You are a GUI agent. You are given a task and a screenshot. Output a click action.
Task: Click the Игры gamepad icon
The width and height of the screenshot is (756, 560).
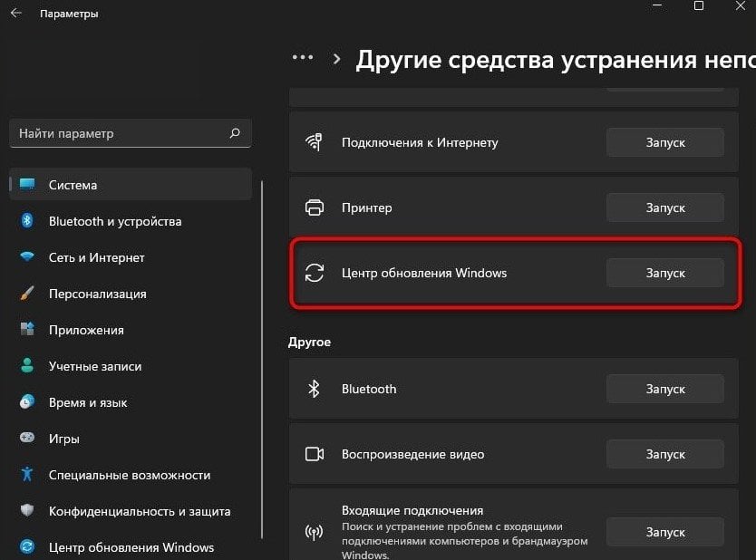[27, 438]
